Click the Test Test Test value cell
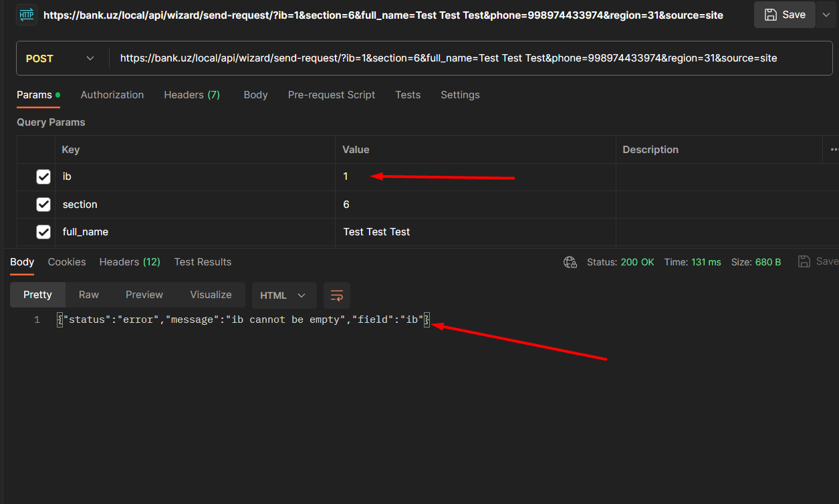This screenshot has height=504, width=839. 475,232
